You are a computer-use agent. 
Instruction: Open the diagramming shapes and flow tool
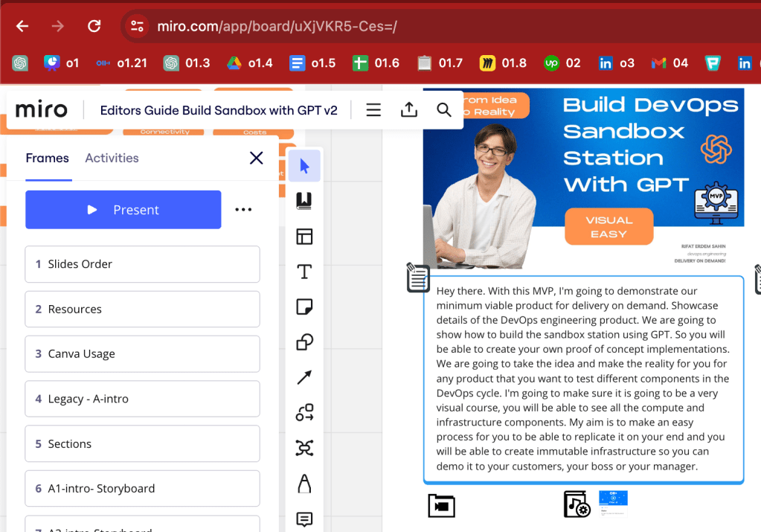[x=304, y=413]
